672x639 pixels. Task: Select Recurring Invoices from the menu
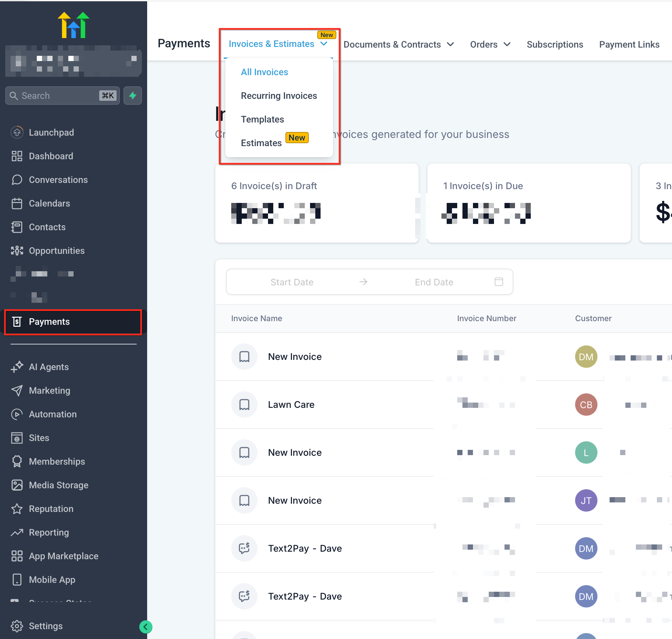pos(279,96)
